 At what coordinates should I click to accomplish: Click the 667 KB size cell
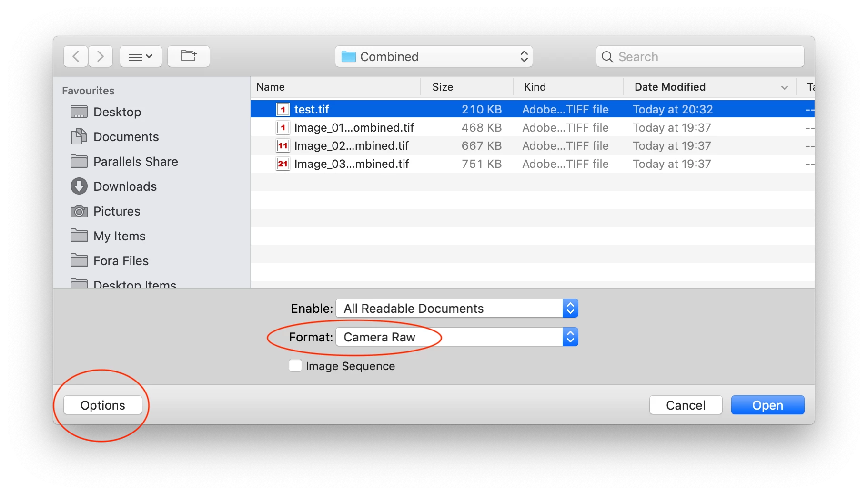[x=482, y=146]
